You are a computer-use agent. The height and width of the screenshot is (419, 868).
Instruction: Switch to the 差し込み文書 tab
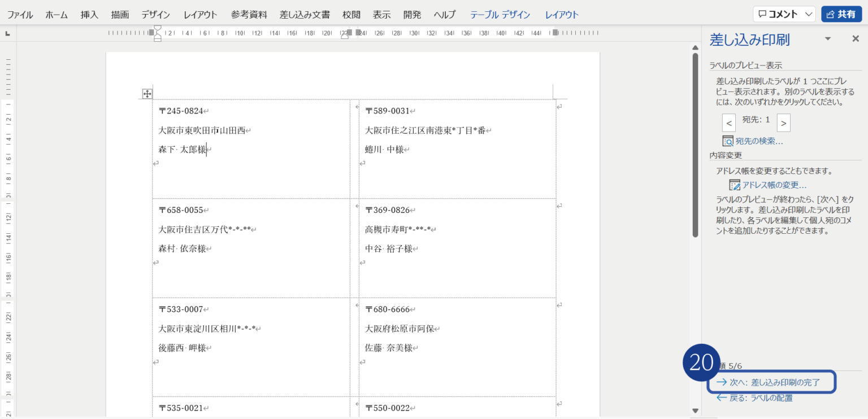(305, 15)
